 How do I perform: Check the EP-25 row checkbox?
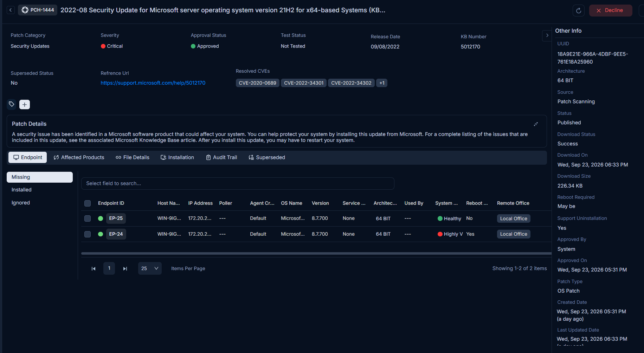tap(88, 218)
